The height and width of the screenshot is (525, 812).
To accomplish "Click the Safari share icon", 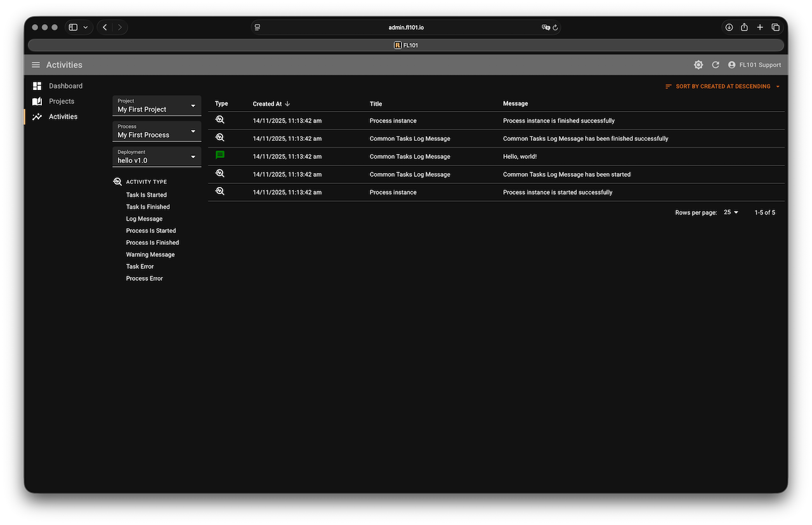I will 744,27.
